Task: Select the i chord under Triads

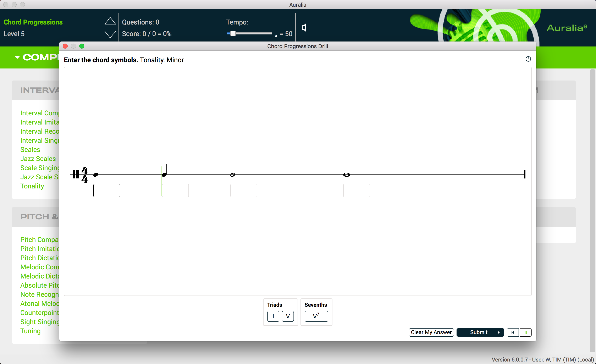Action: click(x=273, y=316)
